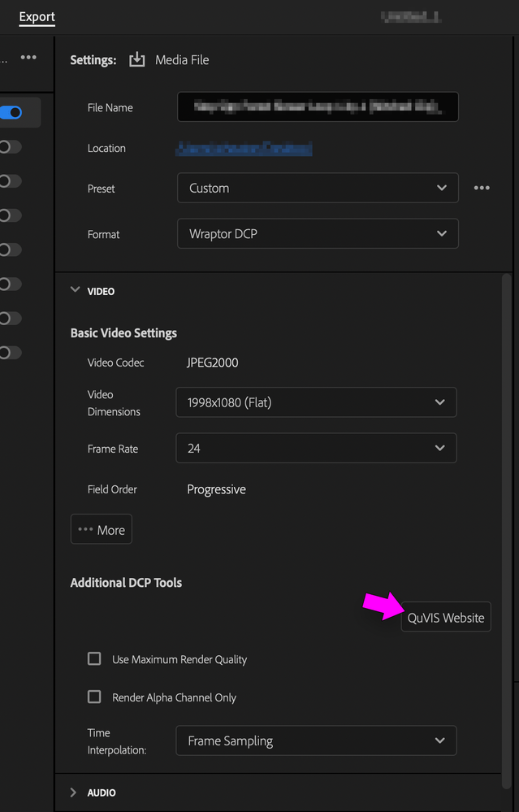The height and width of the screenshot is (812, 519).
Task: Open the Frame Rate dropdown
Action: tap(316, 448)
